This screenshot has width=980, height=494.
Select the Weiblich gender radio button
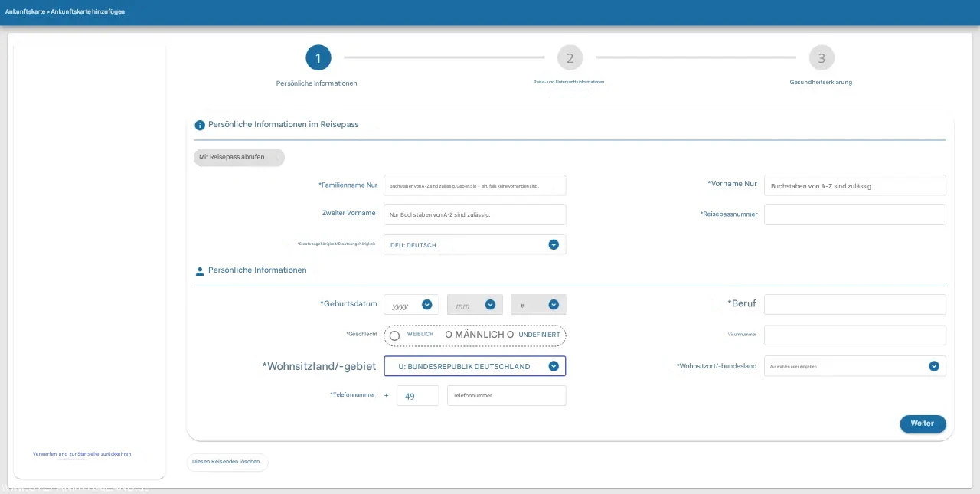(395, 335)
